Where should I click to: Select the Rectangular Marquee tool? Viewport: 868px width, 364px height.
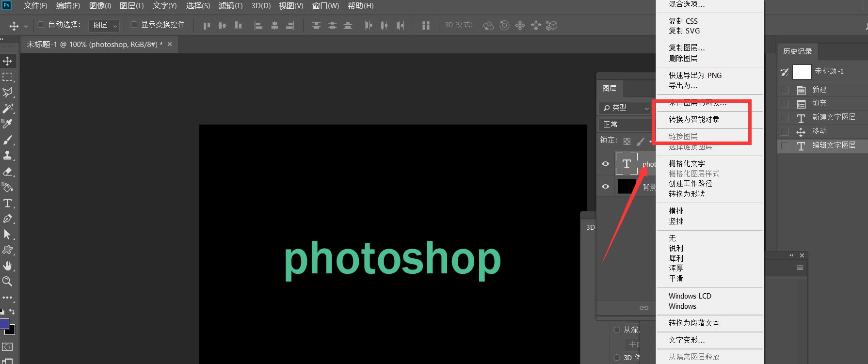click(8, 77)
